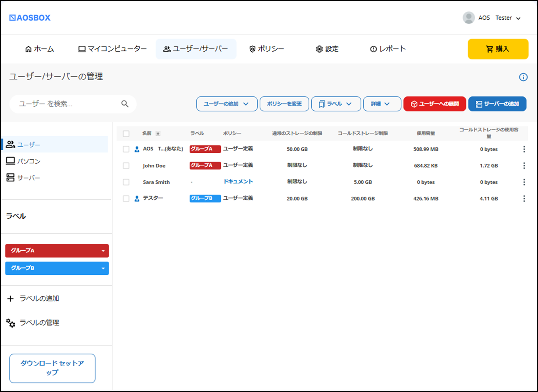
Task: Click the グループB label tag on テスター row
Action: (x=205, y=198)
